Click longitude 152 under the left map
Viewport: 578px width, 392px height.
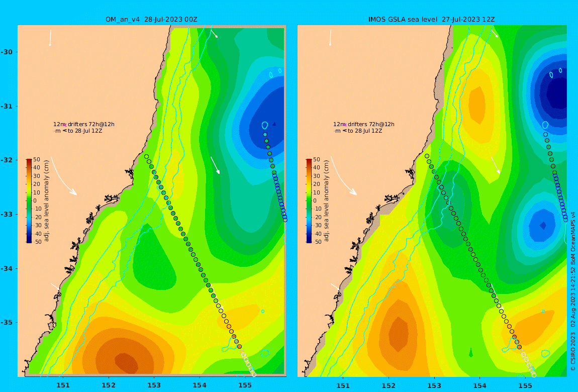coord(109,385)
